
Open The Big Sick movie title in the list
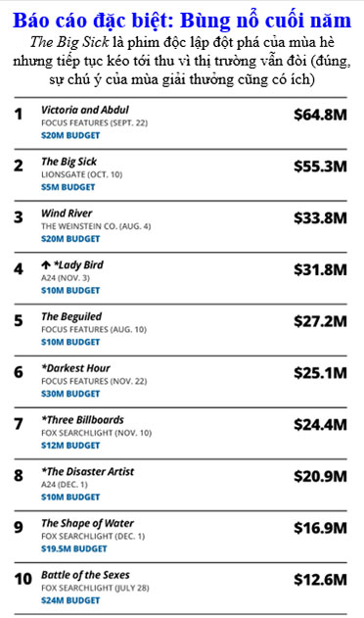click(68, 162)
